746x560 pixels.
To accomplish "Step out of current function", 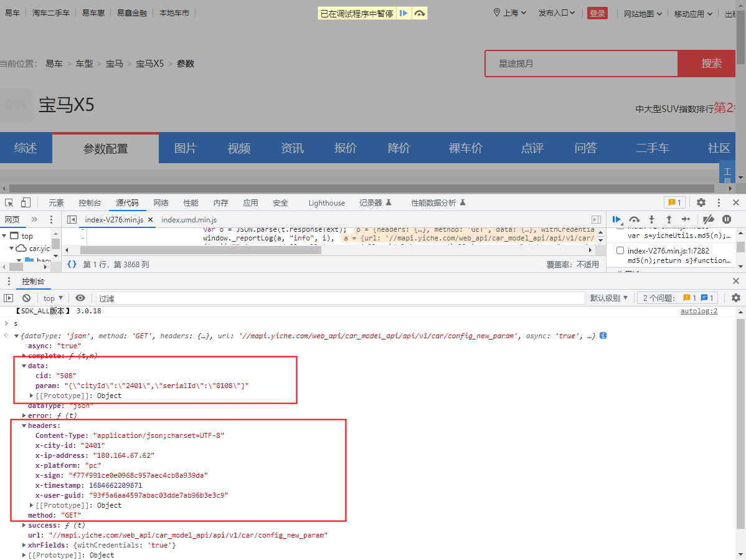I will (669, 219).
